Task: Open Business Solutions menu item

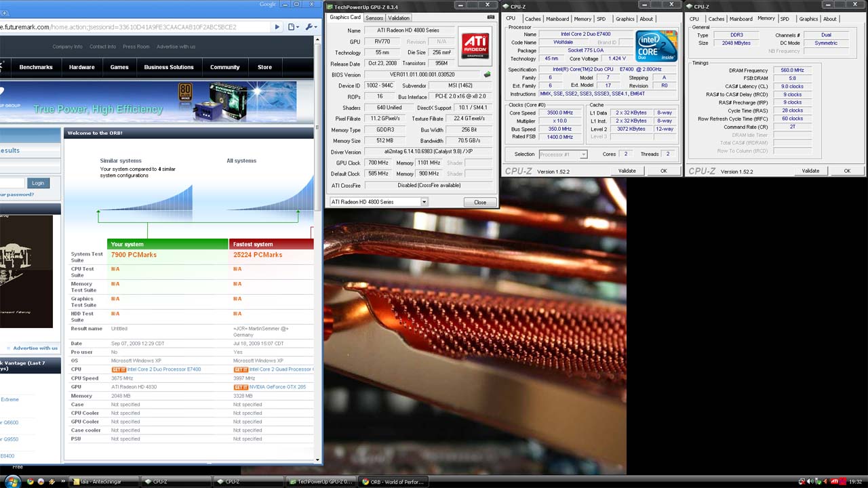Action: pos(169,67)
